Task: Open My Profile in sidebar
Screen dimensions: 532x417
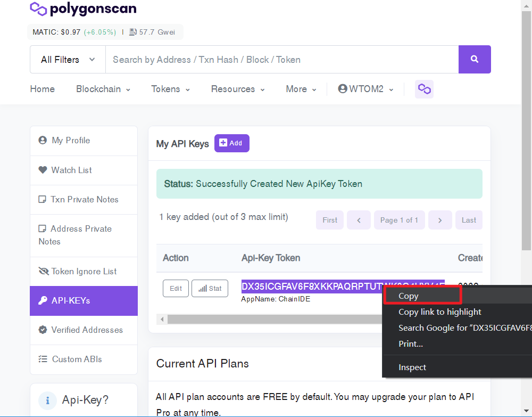Action: tap(84, 141)
